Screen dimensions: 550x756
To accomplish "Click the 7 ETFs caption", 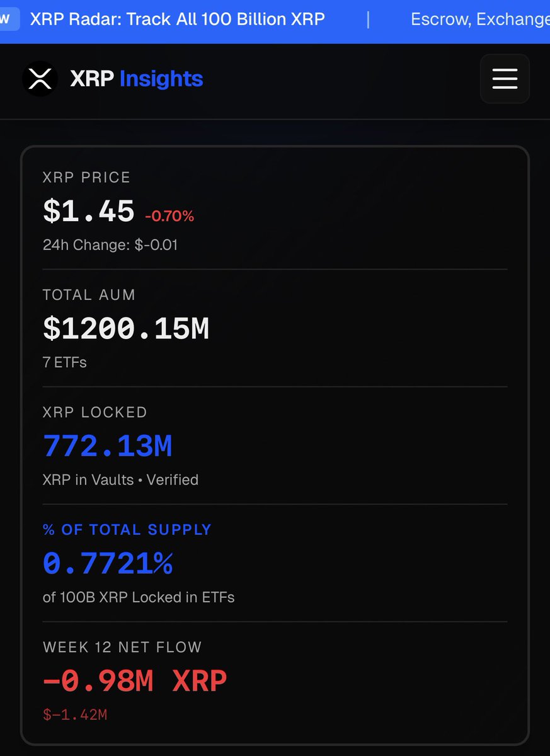I will coord(65,362).
